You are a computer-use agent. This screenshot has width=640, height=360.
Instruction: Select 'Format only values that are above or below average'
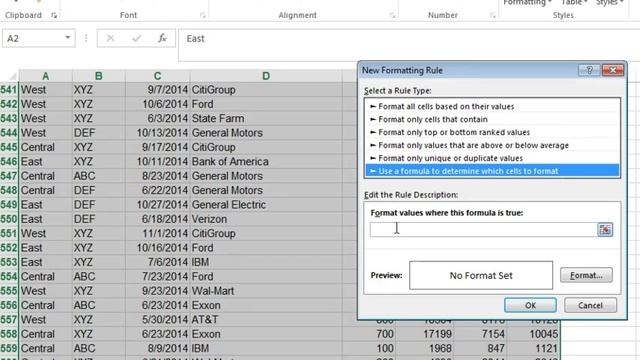(492, 145)
